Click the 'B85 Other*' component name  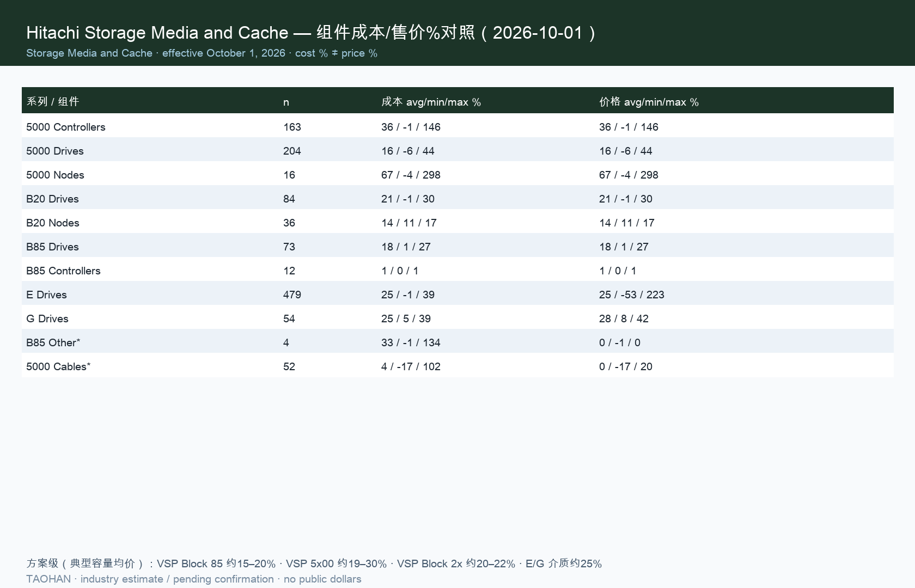pos(53,342)
